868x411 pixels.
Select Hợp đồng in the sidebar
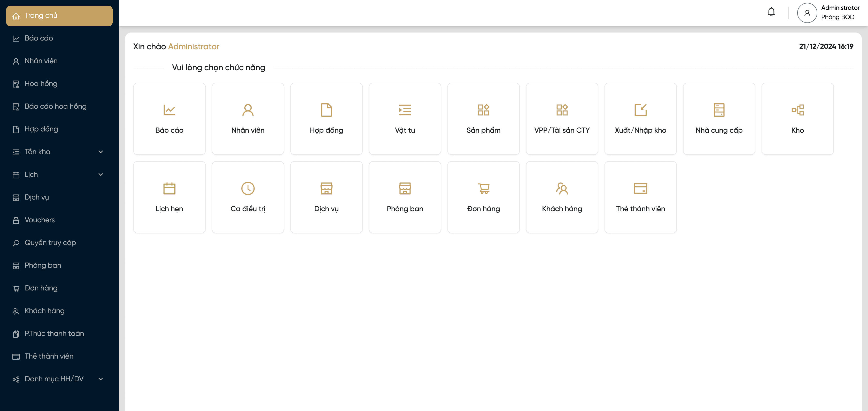59,129
